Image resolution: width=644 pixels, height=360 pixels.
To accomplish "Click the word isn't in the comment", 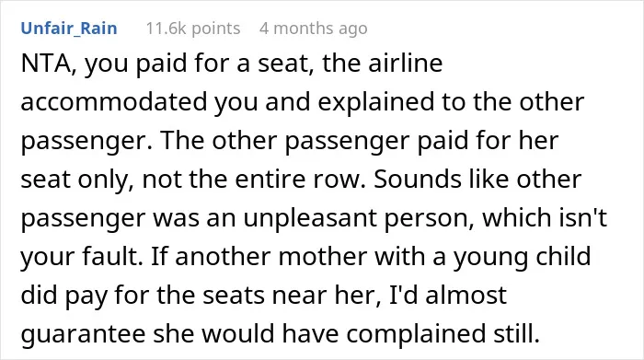I will [x=583, y=218].
